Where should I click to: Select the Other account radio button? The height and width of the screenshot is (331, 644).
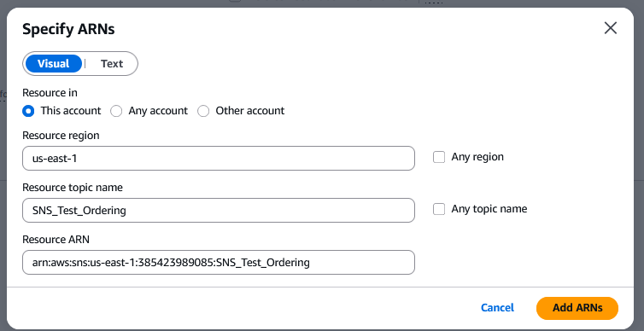(203, 111)
